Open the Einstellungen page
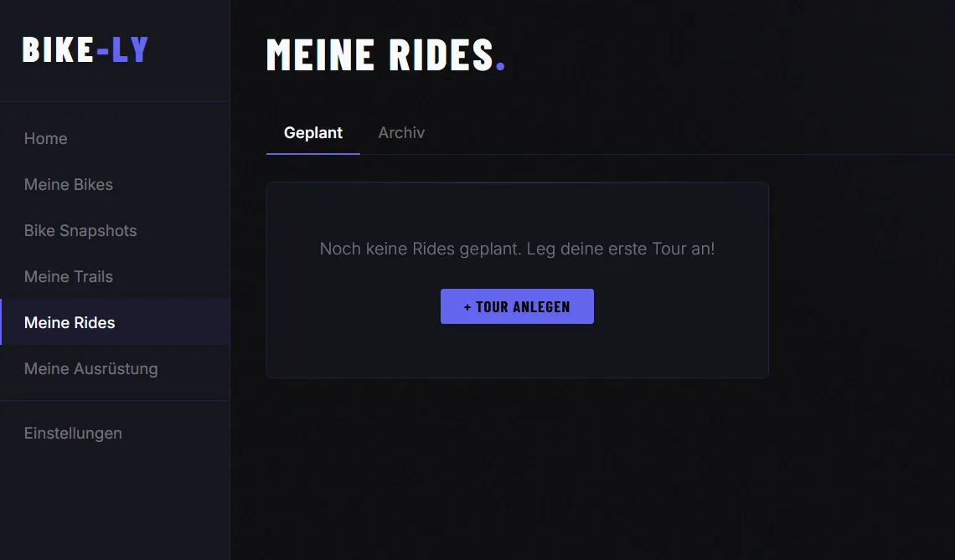The width and height of the screenshot is (955, 560). [x=73, y=433]
